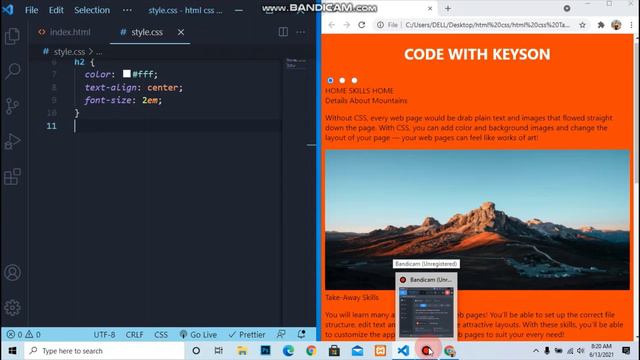Change the CSS language mode
This screenshot has width=640, height=360.
(x=161, y=335)
